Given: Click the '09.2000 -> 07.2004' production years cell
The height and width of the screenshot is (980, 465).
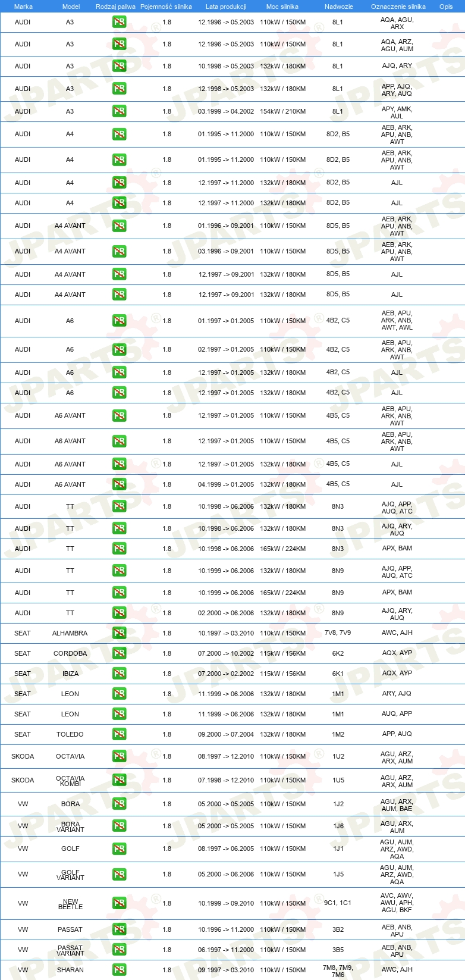Looking at the screenshot, I should coord(226,734).
